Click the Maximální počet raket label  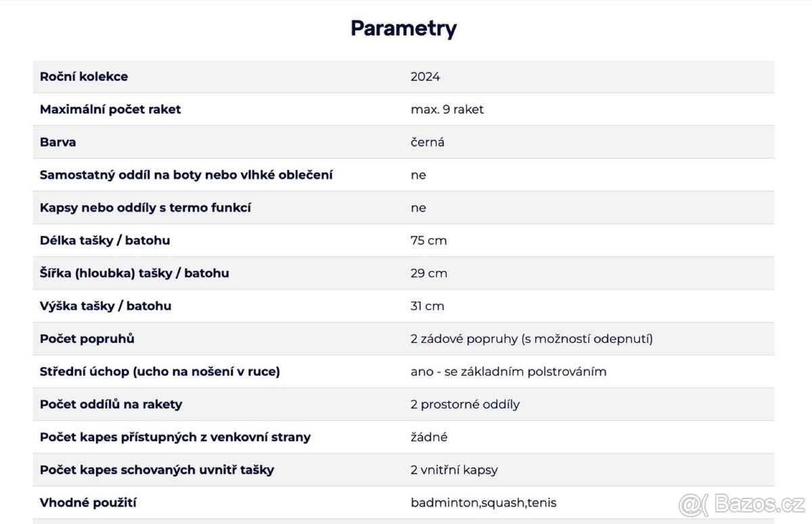[x=110, y=110]
